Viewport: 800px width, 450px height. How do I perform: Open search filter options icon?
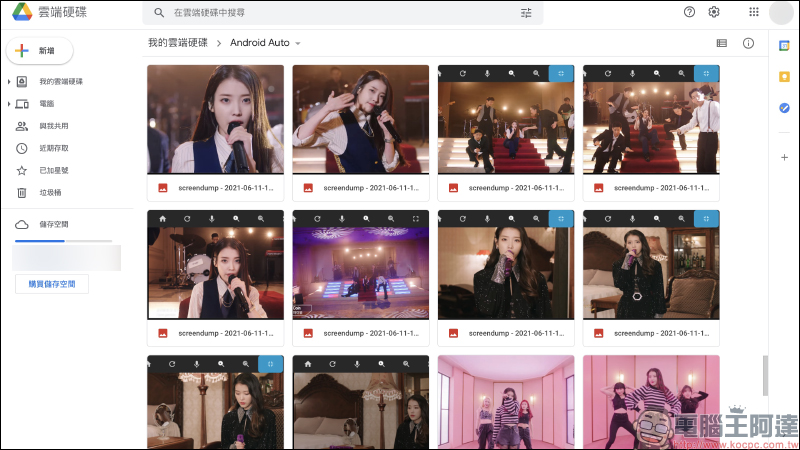526,13
